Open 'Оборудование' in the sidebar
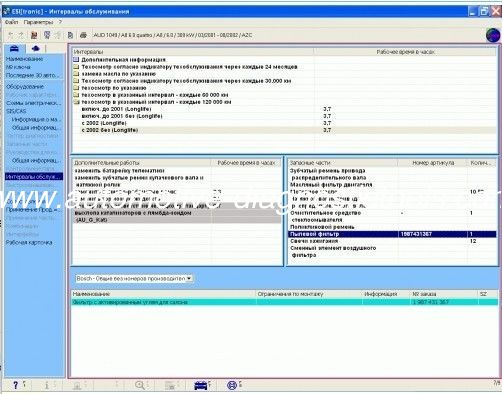 25,87
